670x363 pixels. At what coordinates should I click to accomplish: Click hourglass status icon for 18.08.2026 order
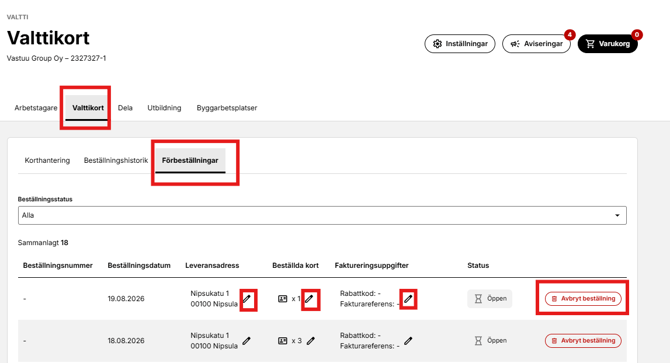[x=478, y=340]
